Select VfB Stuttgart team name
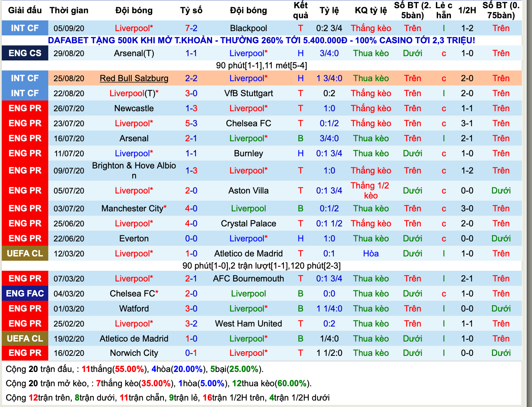This screenshot has width=532, height=407. click(x=248, y=93)
